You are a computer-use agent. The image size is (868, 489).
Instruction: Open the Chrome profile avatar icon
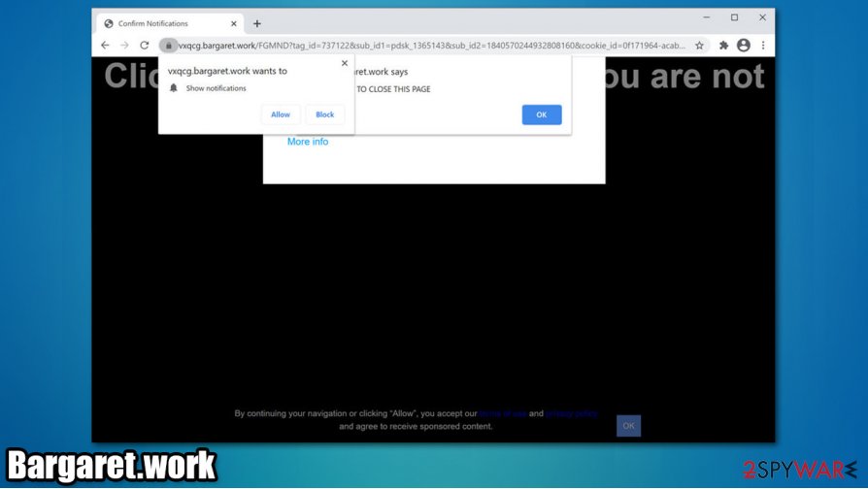tap(744, 46)
